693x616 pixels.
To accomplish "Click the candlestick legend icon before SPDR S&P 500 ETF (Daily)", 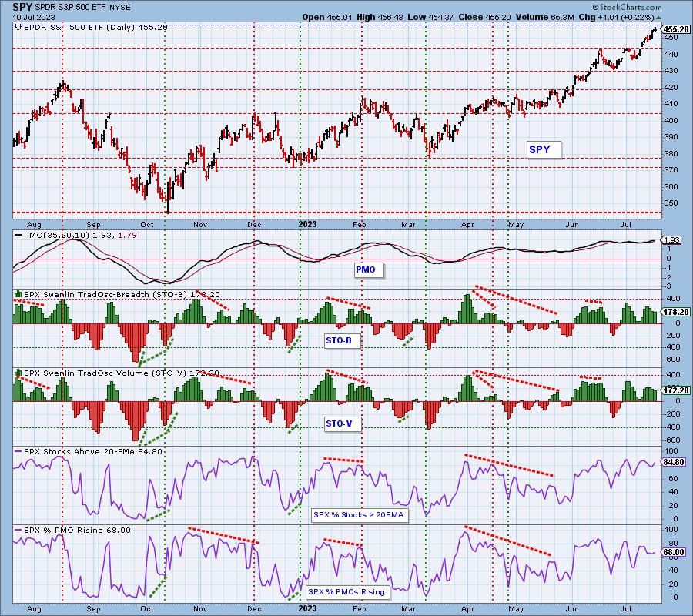I will [x=18, y=28].
